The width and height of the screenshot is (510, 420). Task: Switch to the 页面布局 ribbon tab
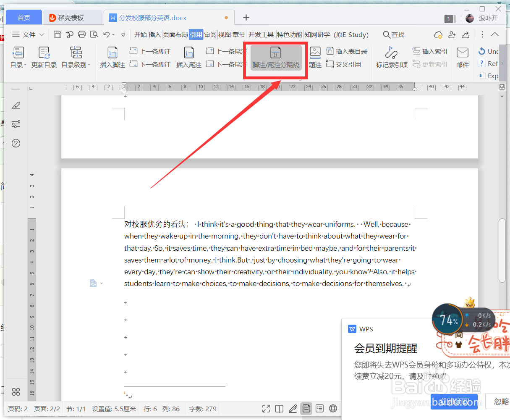[x=175, y=34]
